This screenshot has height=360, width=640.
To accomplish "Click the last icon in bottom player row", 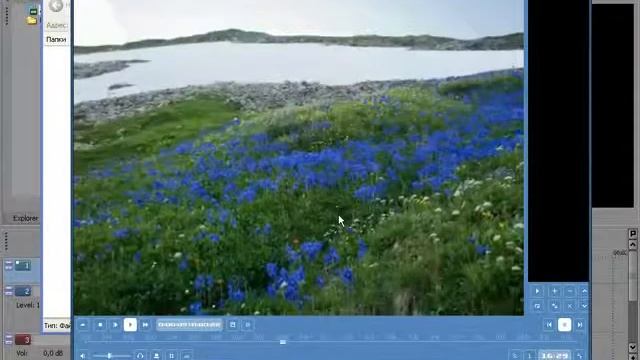I will [187, 356].
